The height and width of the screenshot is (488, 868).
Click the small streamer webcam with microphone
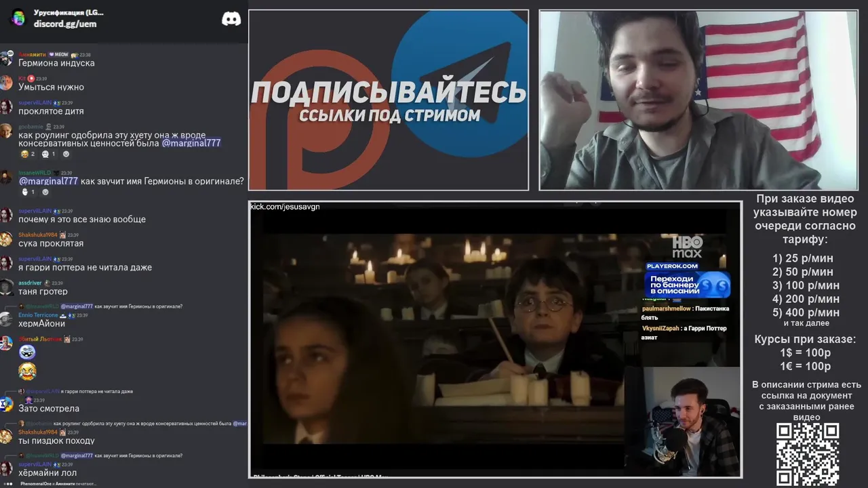(682, 422)
